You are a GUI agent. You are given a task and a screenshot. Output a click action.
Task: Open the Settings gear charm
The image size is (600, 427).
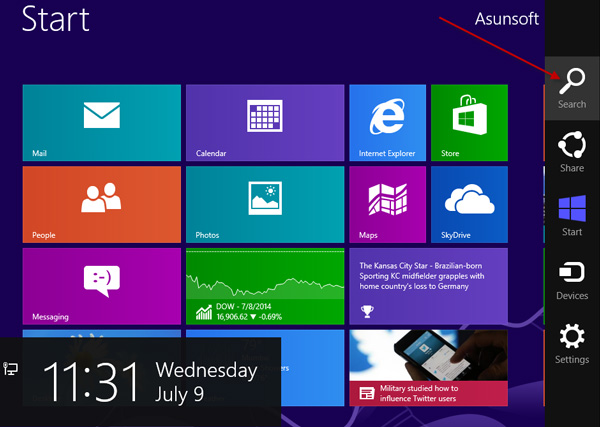[572, 343]
